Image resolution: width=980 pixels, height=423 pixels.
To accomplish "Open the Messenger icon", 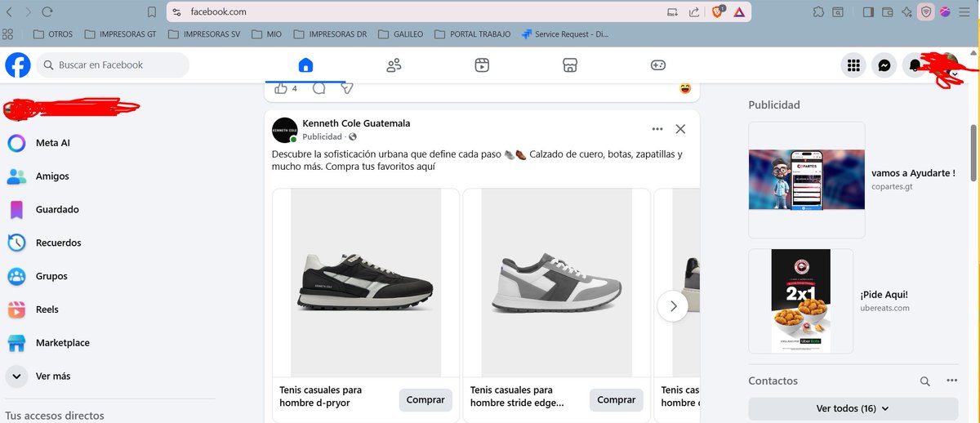I will click(x=884, y=65).
